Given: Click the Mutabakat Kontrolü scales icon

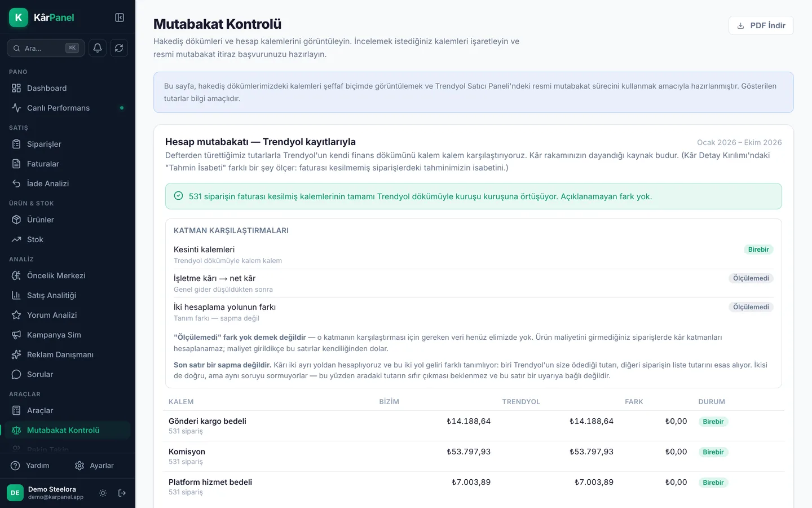Looking at the screenshot, I should [16, 430].
